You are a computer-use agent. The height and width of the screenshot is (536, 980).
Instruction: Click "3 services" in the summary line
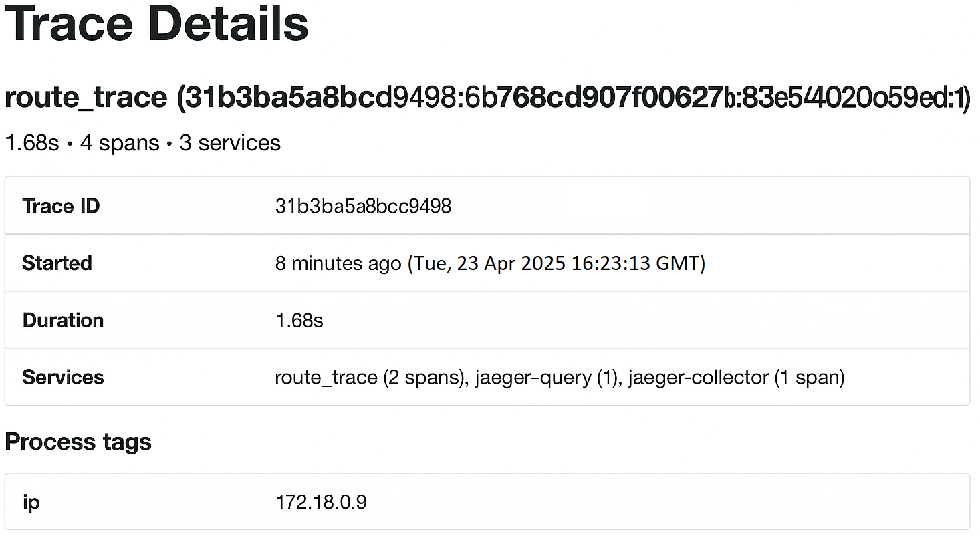pyautogui.click(x=230, y=142)
